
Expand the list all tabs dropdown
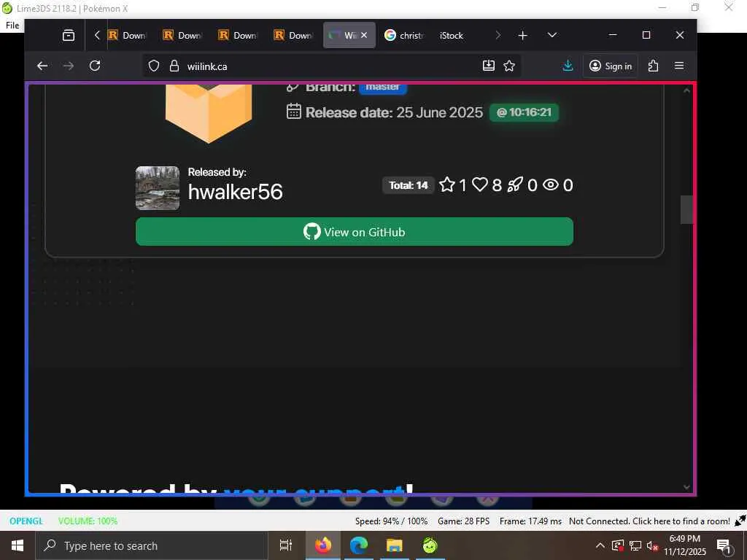[x=552, y=35]
